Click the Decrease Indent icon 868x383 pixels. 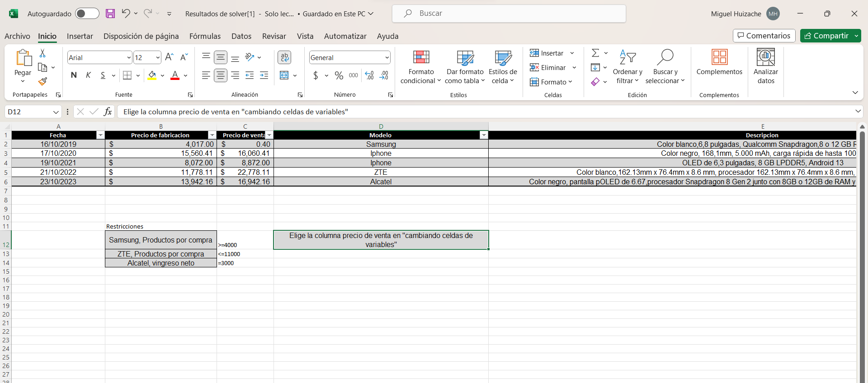[x=250, y=75]
